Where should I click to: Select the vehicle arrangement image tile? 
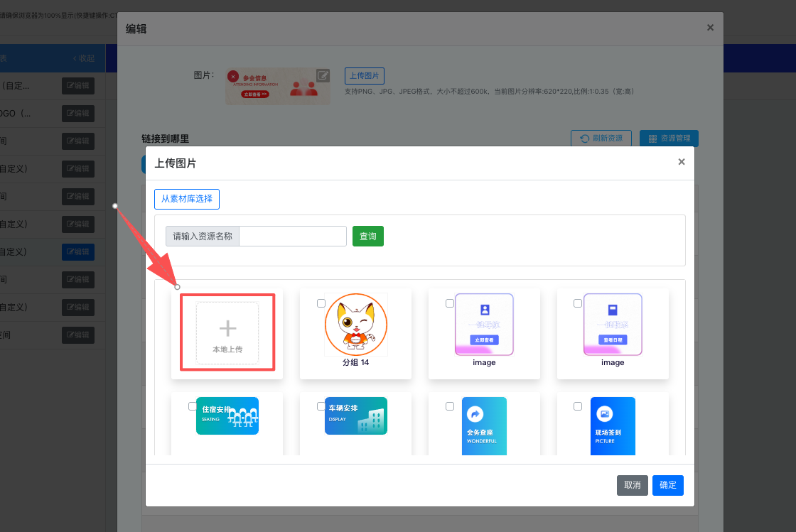coord(356,416)
